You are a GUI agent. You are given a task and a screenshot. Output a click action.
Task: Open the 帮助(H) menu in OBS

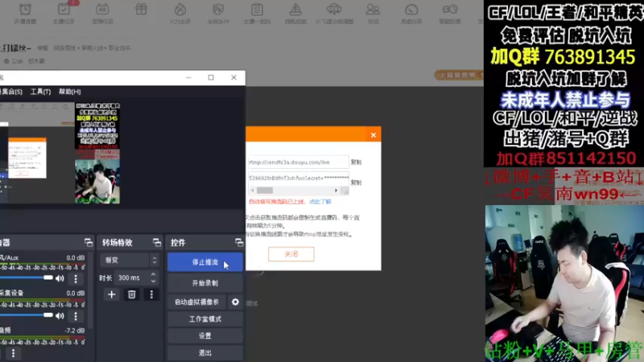tap(69, 92)
